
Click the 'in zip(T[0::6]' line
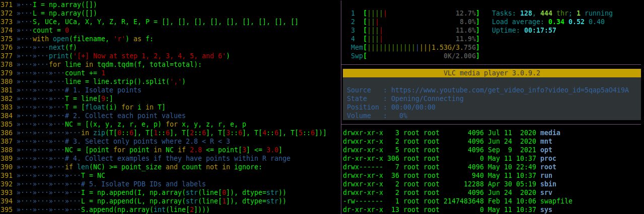[x=204, y=133]
